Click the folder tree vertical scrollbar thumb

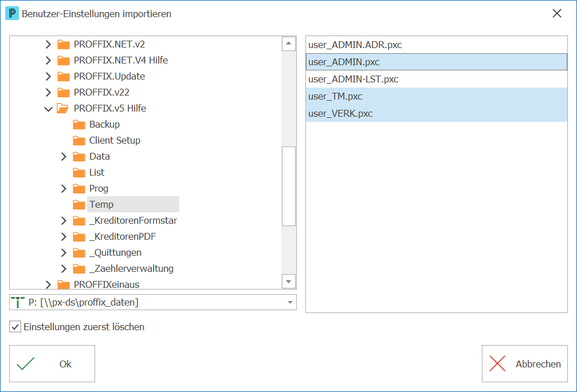[x=289, y=186]
